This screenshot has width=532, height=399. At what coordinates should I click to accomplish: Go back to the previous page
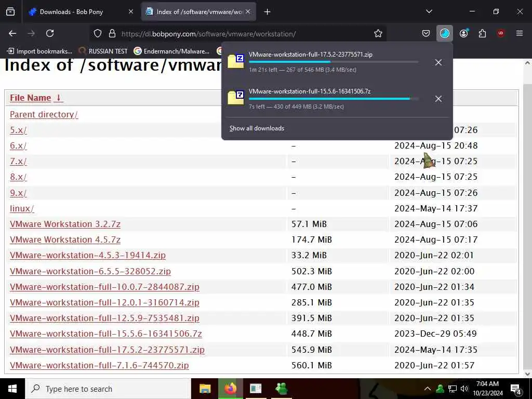[12, 33]
